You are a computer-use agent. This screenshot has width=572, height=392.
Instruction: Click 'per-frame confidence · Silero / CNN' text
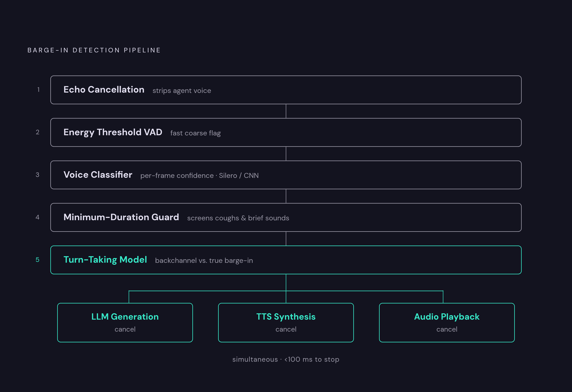(x=199, y=176)
